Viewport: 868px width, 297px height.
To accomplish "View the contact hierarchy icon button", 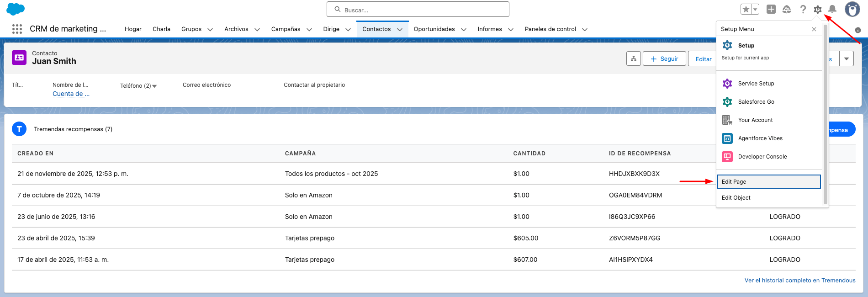I will 633,58.
